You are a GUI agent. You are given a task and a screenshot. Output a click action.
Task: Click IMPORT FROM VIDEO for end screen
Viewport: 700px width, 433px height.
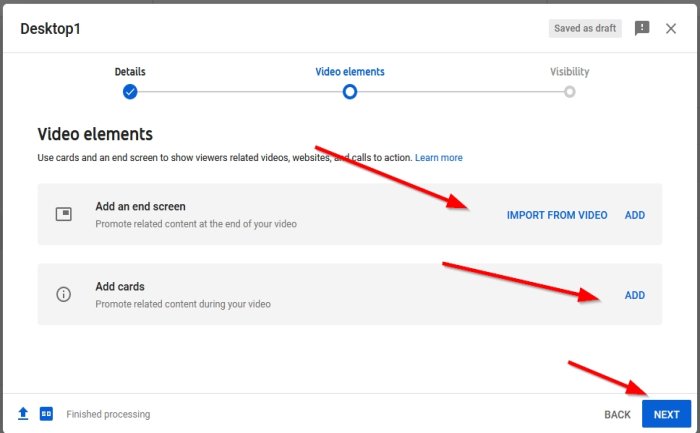click(x=557, y=215)
